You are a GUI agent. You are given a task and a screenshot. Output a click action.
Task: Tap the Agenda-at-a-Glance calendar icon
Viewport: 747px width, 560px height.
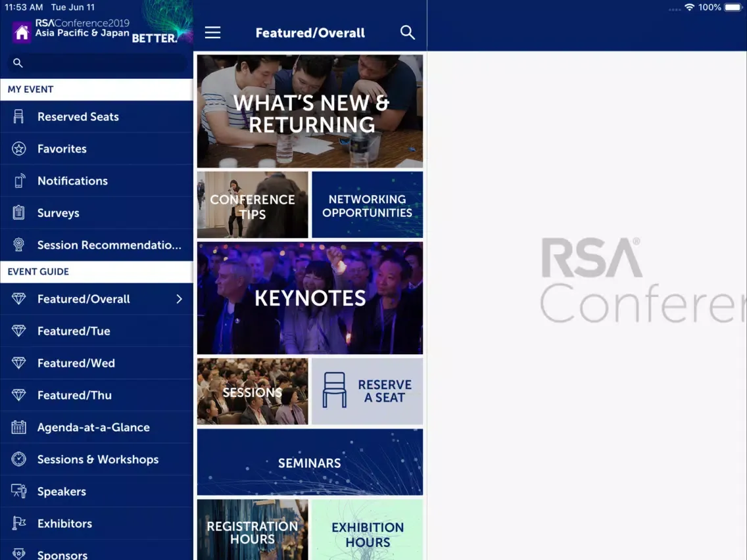pos(18,427)
